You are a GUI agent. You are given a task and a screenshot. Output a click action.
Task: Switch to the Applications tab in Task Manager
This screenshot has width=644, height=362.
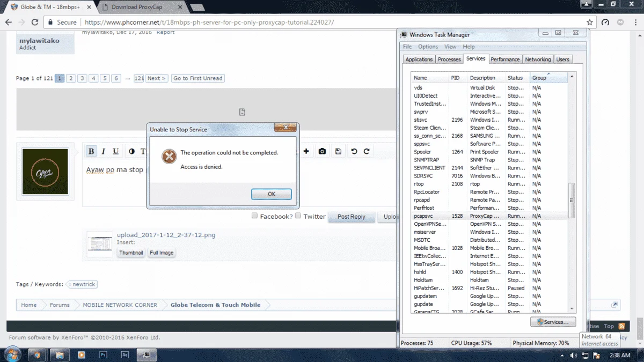point(419,60)
